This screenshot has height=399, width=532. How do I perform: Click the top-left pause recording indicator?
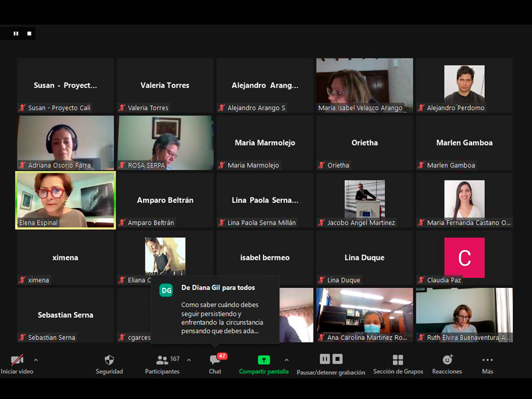pyautogui.click(x=16, y=33)
